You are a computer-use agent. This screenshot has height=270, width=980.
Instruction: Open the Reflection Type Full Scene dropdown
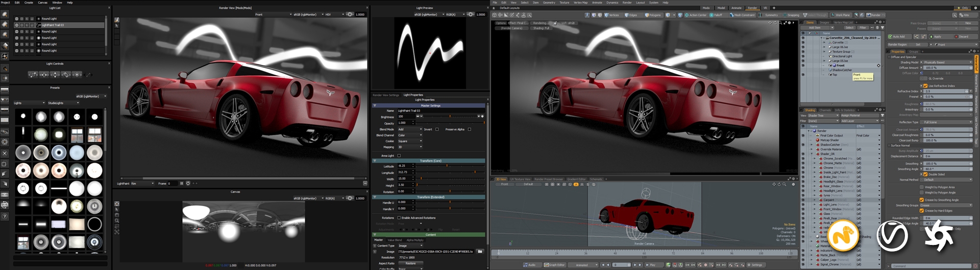[948, 122]
